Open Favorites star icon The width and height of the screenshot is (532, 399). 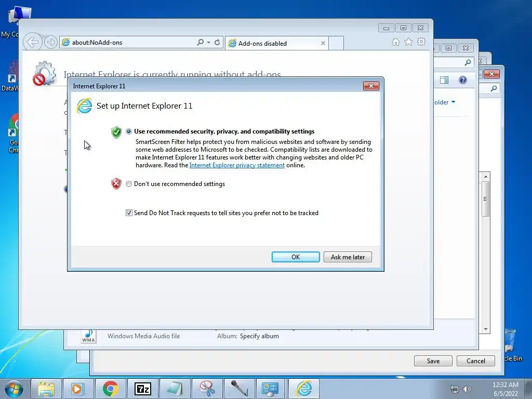coord(408,42)
